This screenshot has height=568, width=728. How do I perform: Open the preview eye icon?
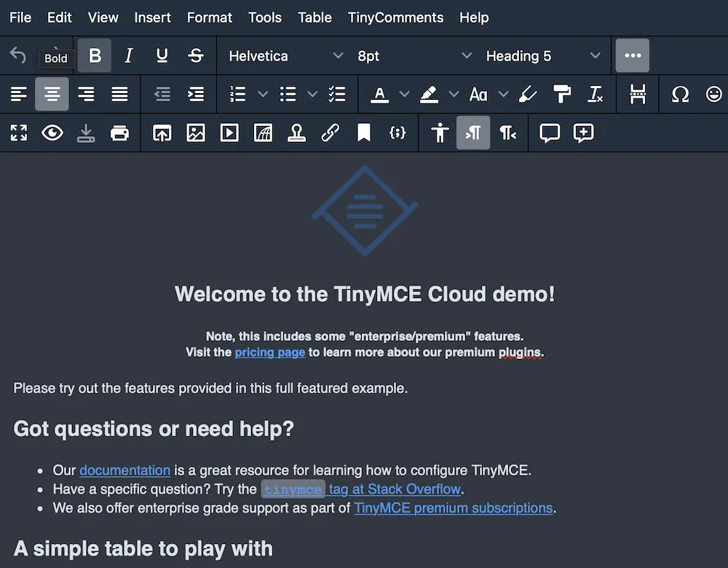pos(52,133)
